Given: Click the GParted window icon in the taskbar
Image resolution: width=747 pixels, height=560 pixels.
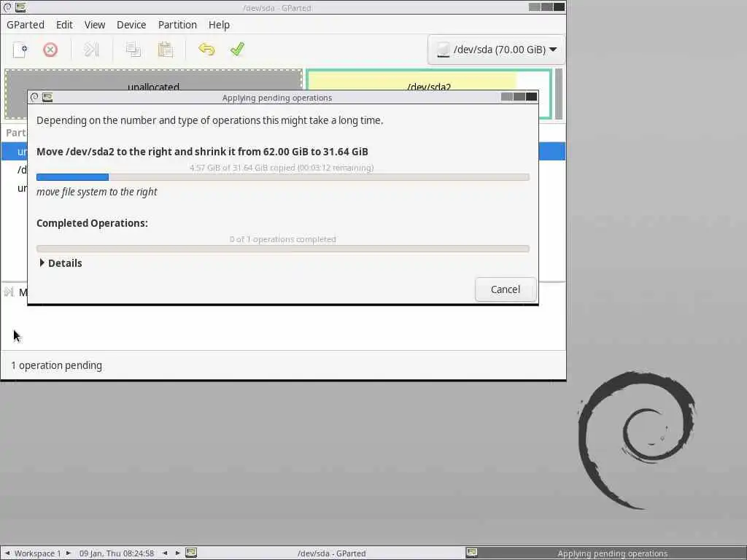Looking at the screenshot, I should coord(191,553).
